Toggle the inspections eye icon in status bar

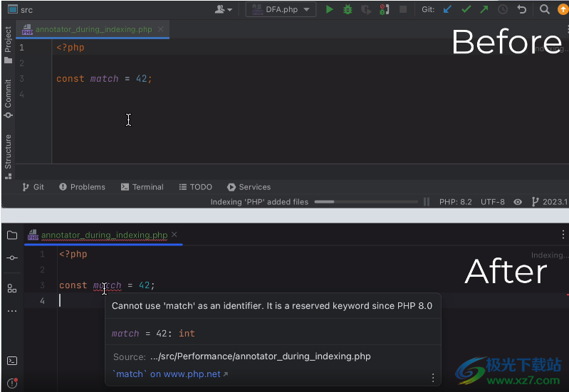(518, 202)
